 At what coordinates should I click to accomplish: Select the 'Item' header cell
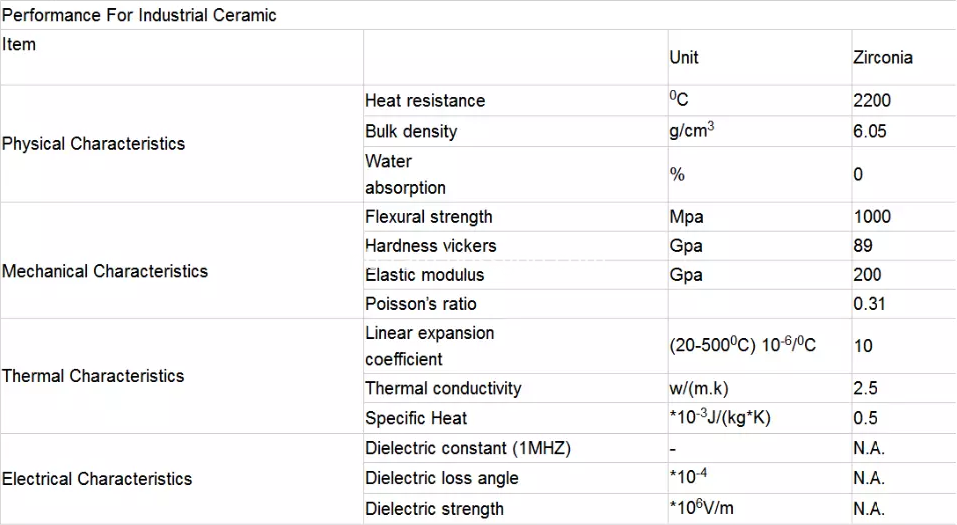click(182, 57)
